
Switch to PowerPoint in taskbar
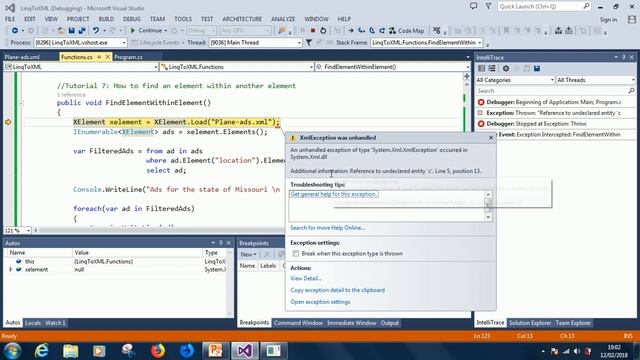(216, 351)
